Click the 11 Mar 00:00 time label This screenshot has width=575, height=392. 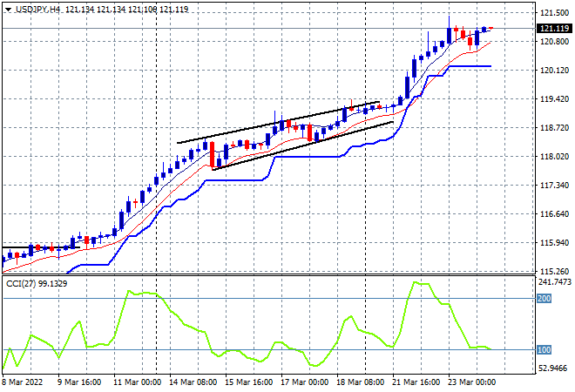pyautogui.click(x=137, y=382)
